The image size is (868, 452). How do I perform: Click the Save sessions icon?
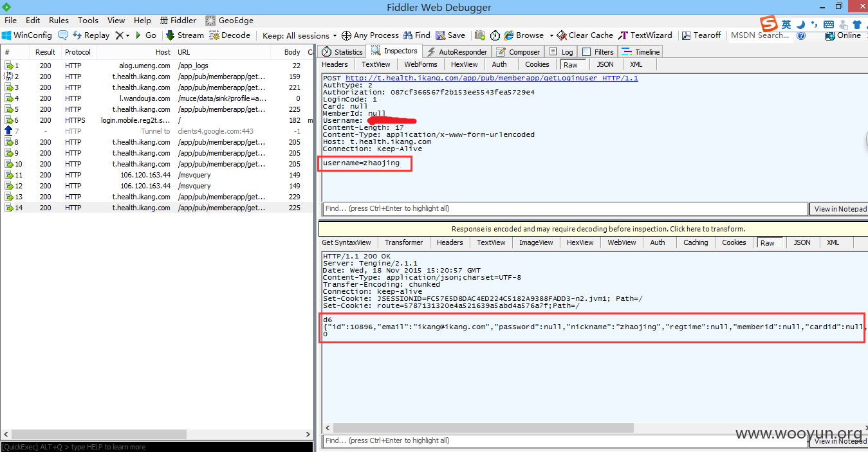tap(450, 35)
